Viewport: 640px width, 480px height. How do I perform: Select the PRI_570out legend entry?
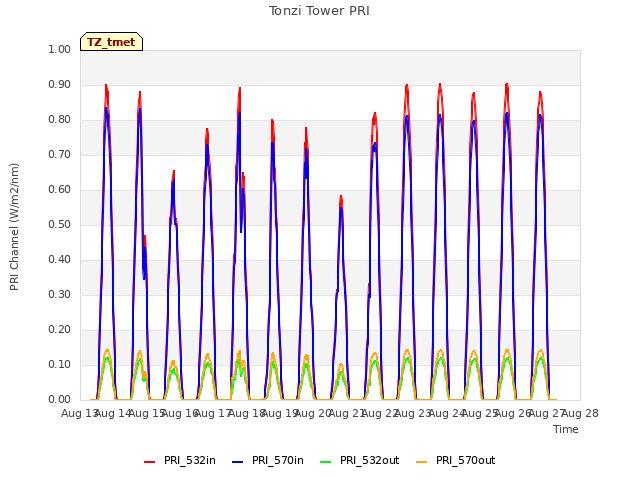[x=456, y=460]
